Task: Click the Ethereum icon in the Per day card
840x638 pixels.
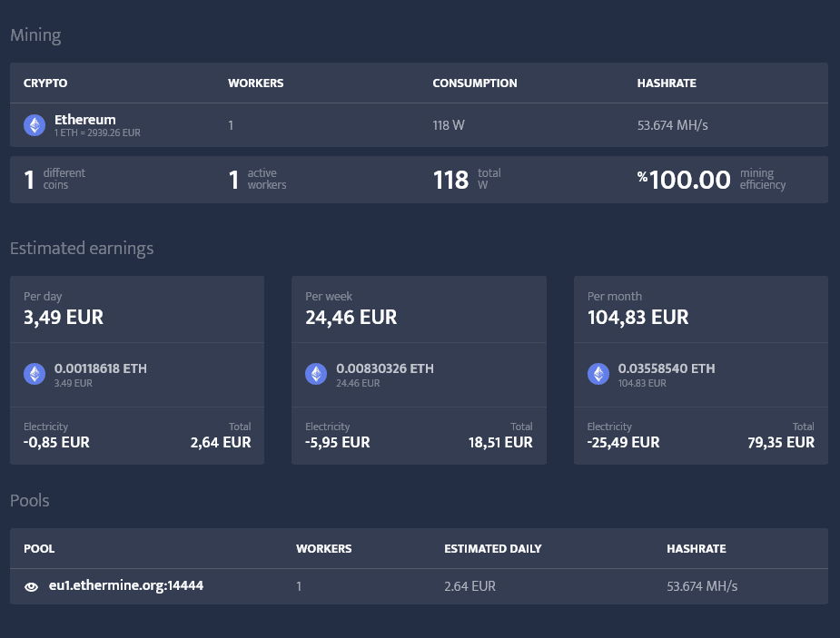Action: click(35, 374)
